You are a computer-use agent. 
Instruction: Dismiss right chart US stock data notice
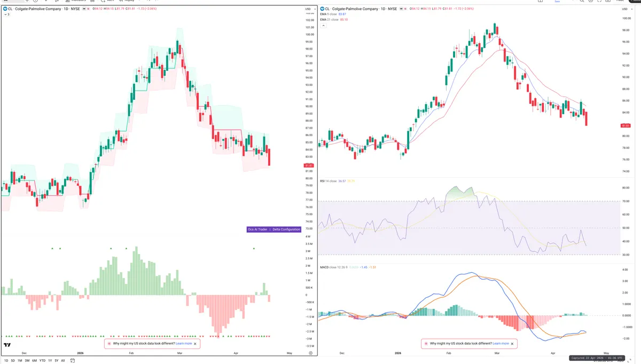(x=512, y=344)
